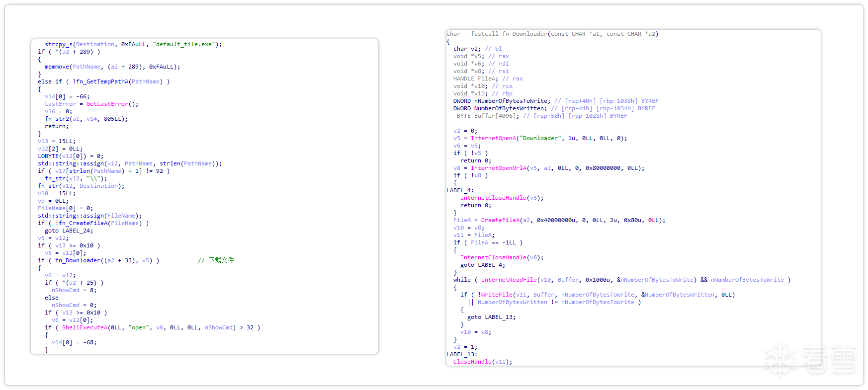Image resolution: width=868 pixels, height=390 pixels.
Task: Click the goto LABEL_24 statement
Action: point(69,231)
